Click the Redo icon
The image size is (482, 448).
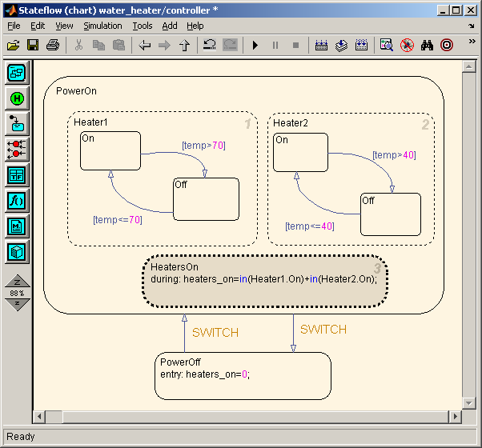coord(230,45)
